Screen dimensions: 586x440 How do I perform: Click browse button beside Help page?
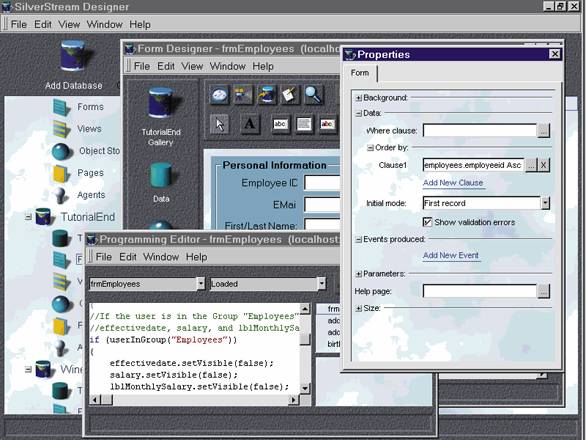[x=543, y=291]
